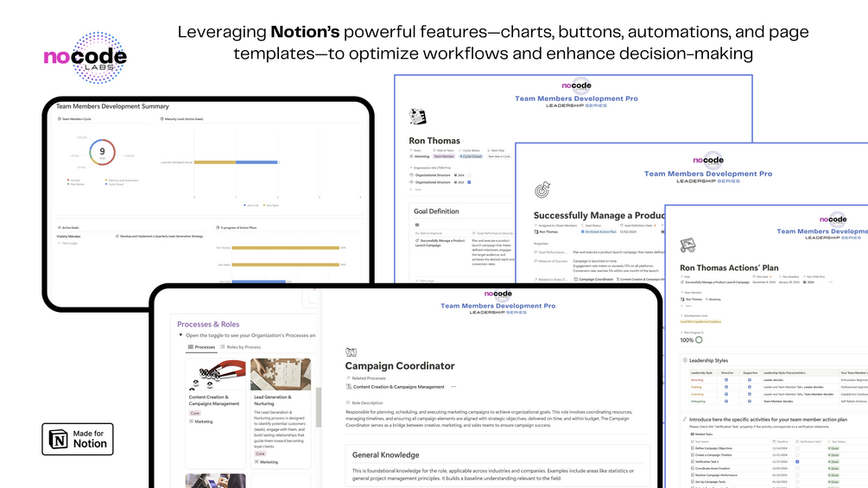
Task: Check verification box for Define Campaign Objectives
Action: (797, 448)
